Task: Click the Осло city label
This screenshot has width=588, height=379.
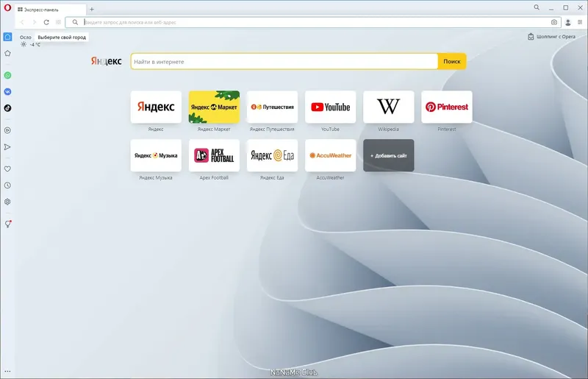Action: click(x=26, y=38)
